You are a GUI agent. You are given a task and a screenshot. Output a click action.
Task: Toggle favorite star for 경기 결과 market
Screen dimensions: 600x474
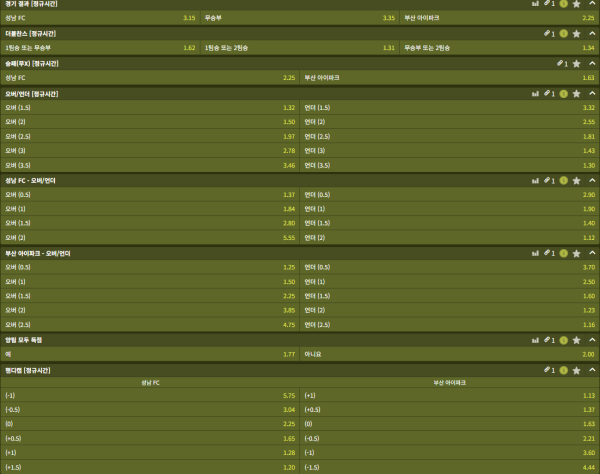point(576,4)
